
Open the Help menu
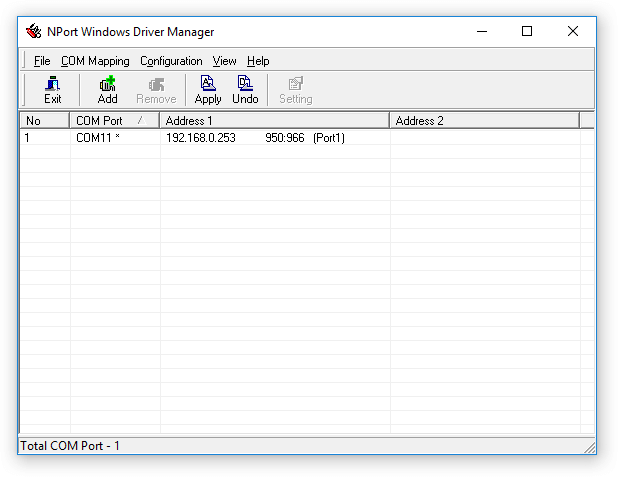(x=258, y=61)
